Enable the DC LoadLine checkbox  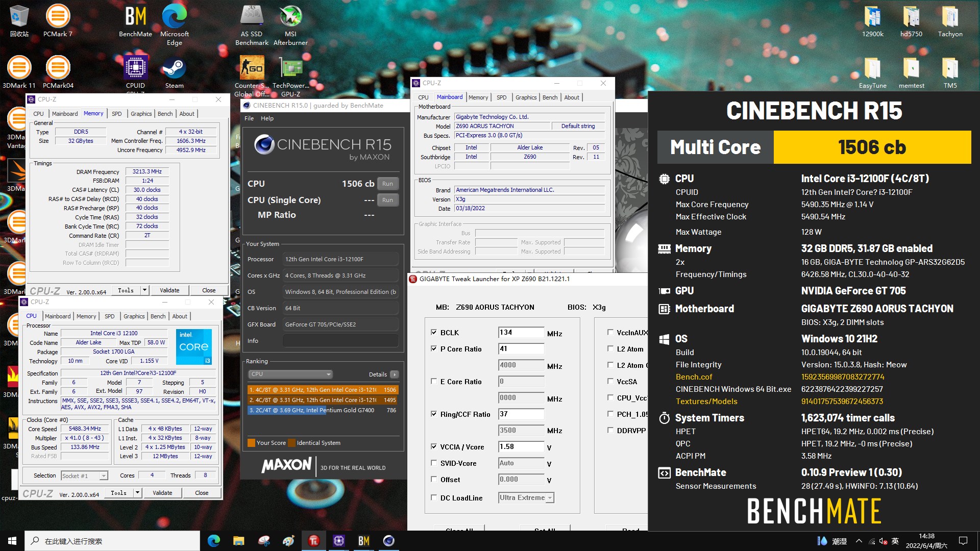434,497
